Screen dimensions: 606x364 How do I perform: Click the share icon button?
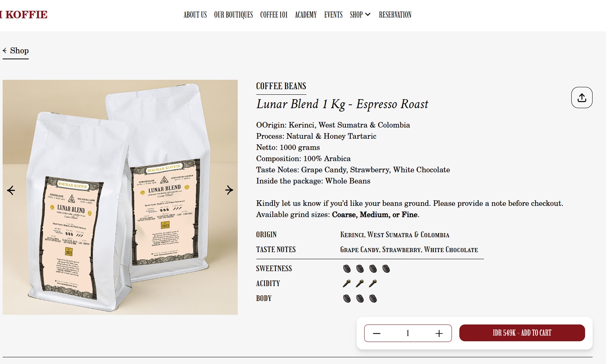click(582, 98)
